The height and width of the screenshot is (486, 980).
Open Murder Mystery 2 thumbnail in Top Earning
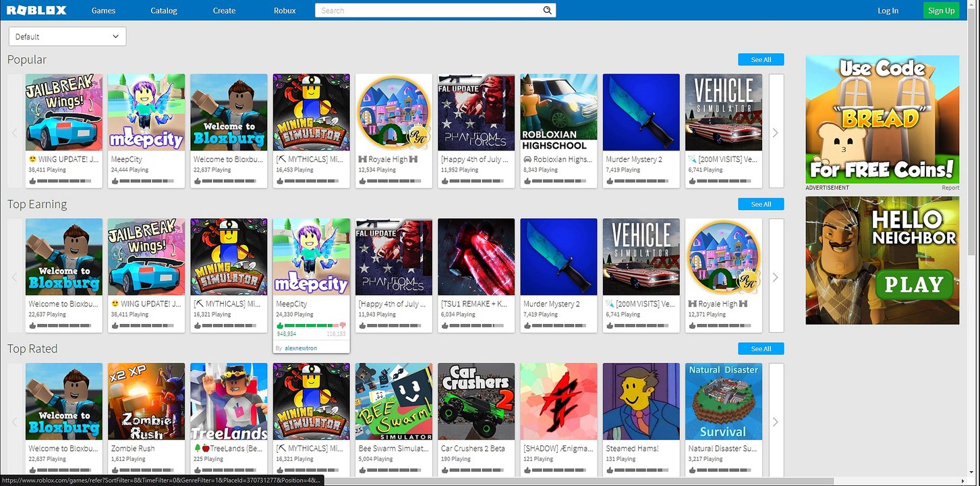pos(559,256)
